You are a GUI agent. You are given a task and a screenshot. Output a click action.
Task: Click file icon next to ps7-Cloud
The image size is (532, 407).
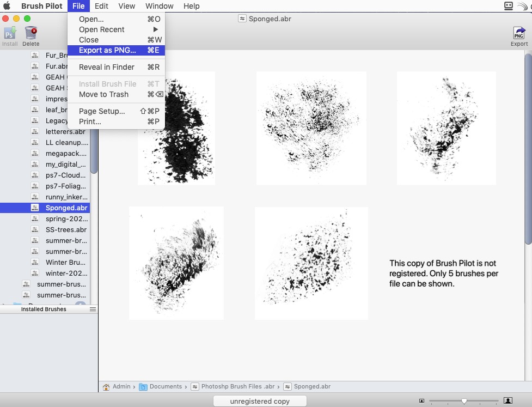35,175
